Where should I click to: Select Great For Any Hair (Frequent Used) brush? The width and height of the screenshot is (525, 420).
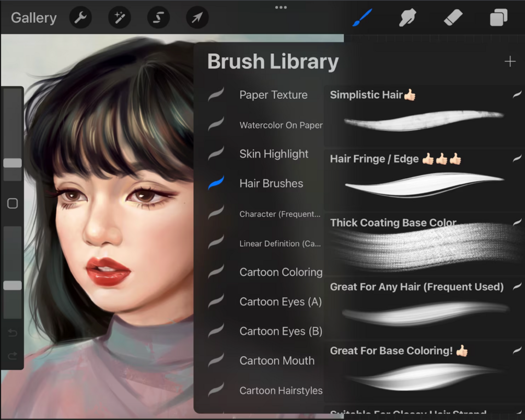(x=424, y=308)
